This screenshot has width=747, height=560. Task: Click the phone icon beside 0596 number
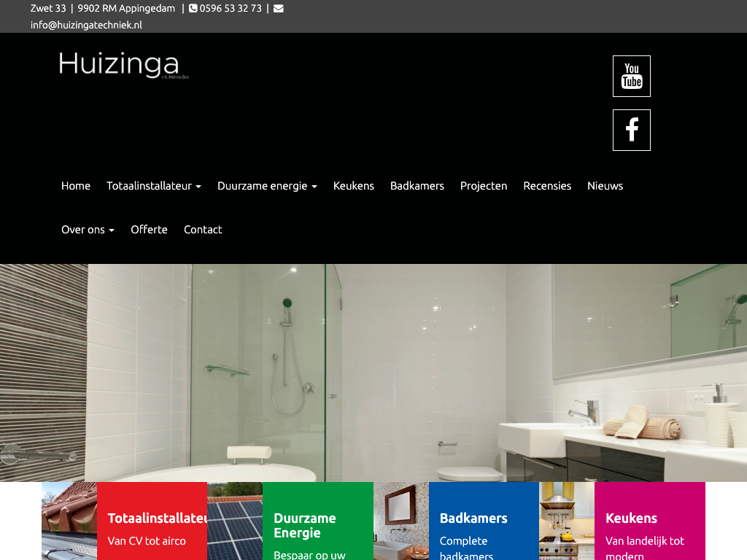click(x=193, y=9)
